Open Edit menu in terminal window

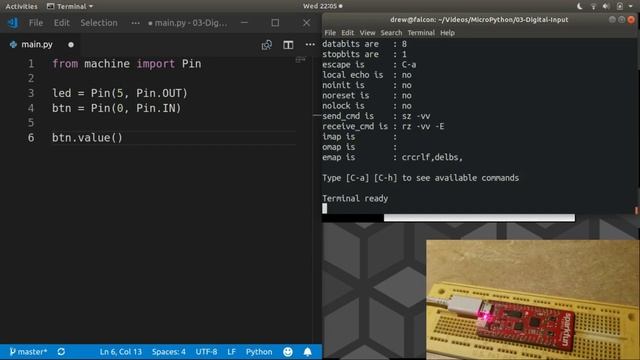[x=347, y=33]
